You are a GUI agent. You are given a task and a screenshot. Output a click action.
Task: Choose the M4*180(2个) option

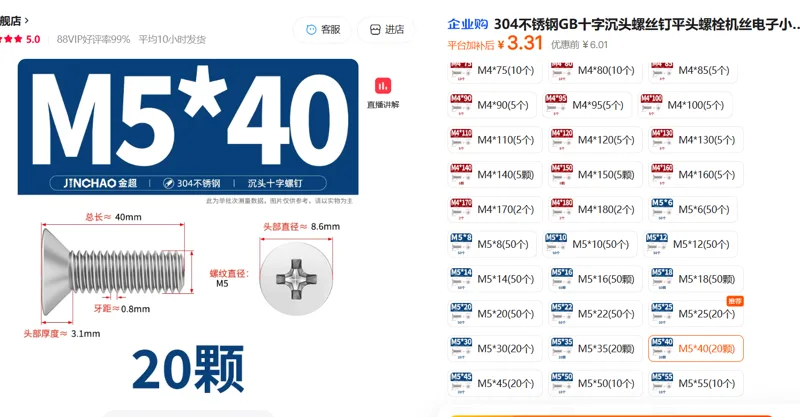(595, 209)
